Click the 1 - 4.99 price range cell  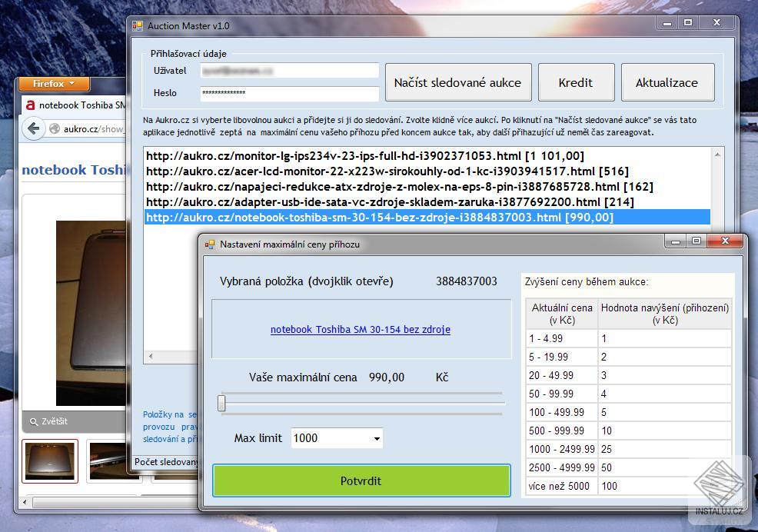click(562, 338)
